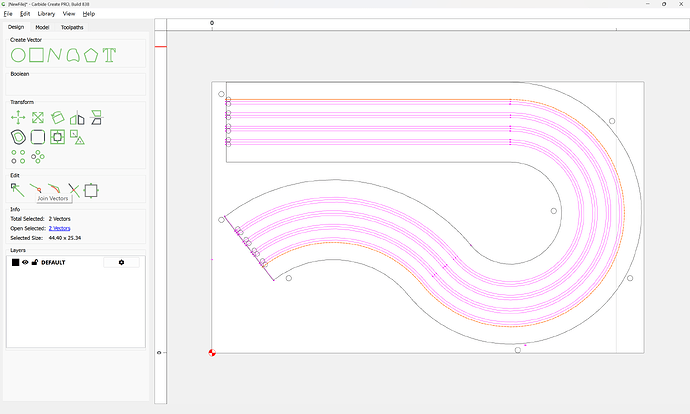Activate the Text tool
This screenshot has height=414, width=690.
[110, 54]
